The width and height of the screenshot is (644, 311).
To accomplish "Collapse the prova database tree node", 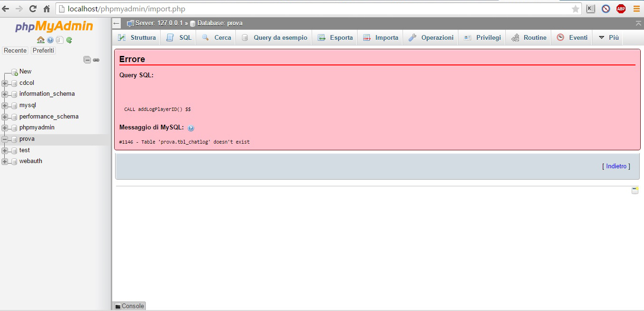I will point(5,139).
